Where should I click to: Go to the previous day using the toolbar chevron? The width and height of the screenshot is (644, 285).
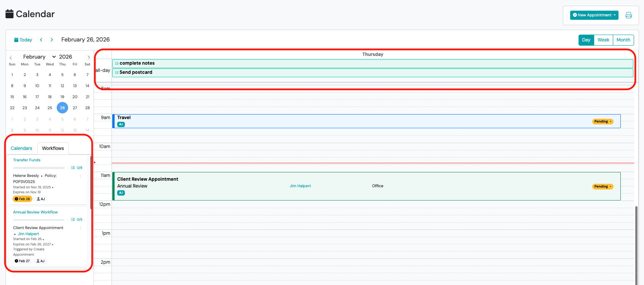tap(41, 40)
